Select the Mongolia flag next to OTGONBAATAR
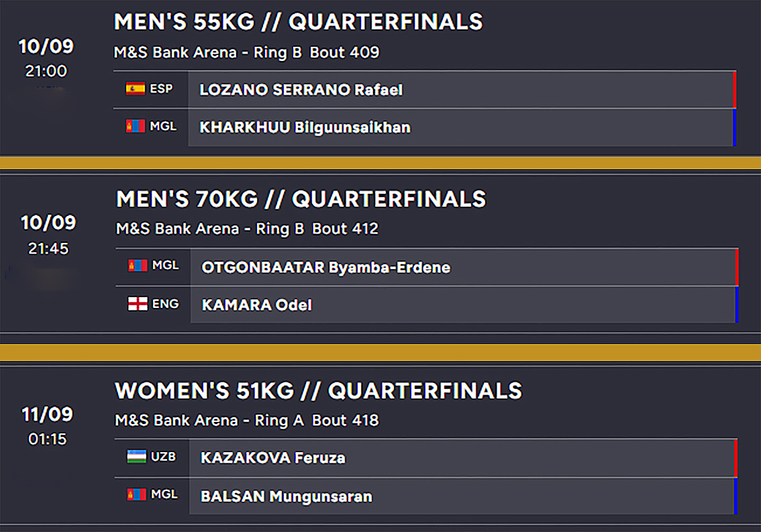Viewport: 761px width, 532px height. pos(138,266)
